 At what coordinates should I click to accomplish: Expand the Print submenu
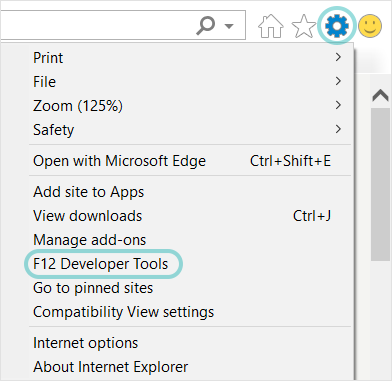pos(190,58)
